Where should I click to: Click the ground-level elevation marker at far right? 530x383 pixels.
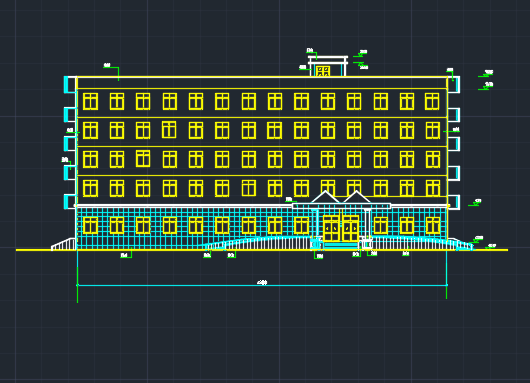[491, 247]
